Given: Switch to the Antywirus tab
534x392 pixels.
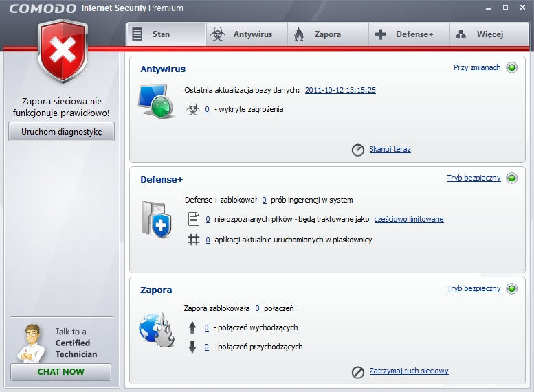Looking at the screenshot, I should coord(247,34).
